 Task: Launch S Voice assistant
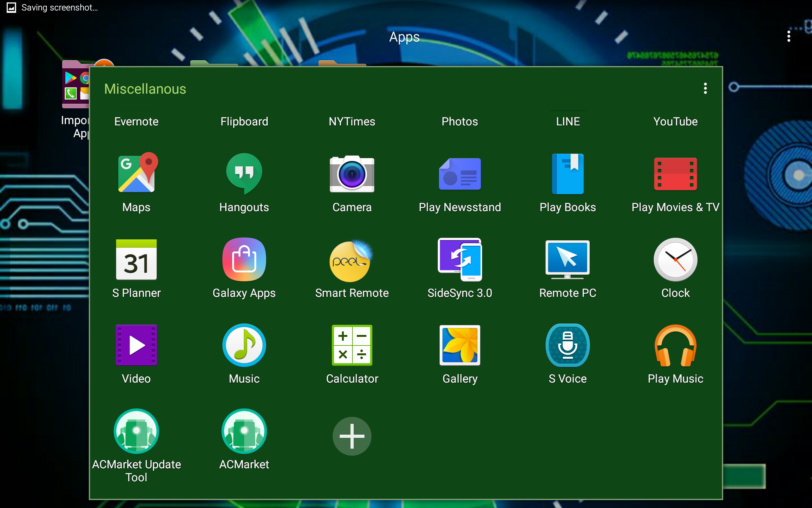click(x=568, y=345)
